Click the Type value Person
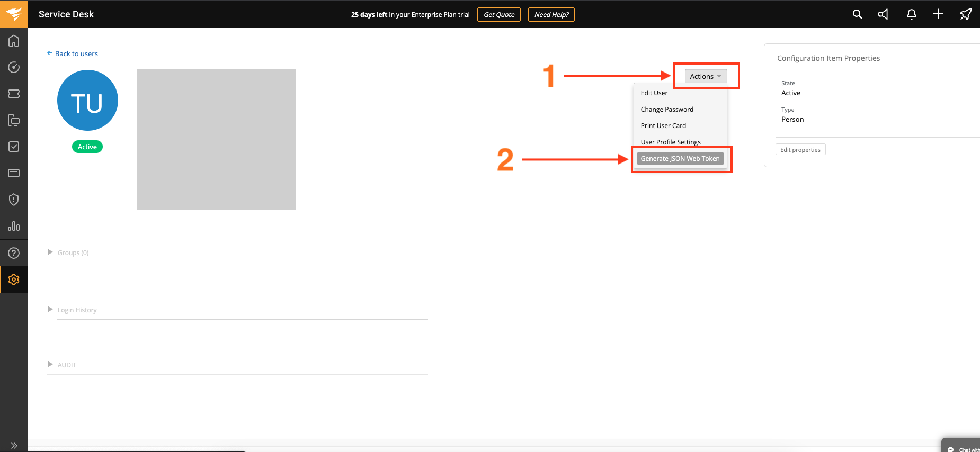This screenshot has width=980, height=452. point(792,119)
